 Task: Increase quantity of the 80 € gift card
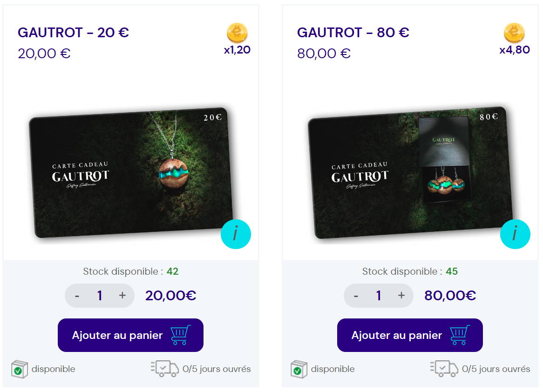[401, 295]
